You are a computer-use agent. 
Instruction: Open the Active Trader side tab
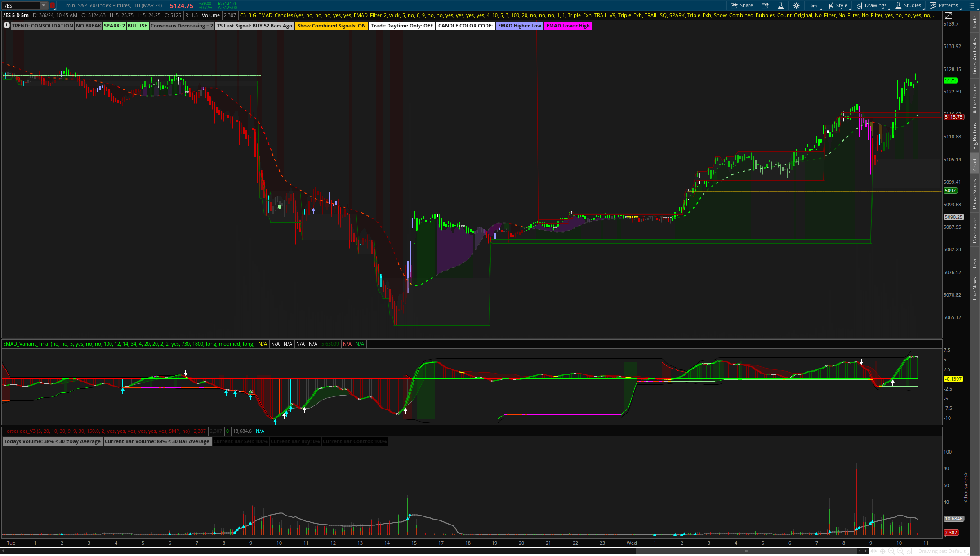[975, 98]
